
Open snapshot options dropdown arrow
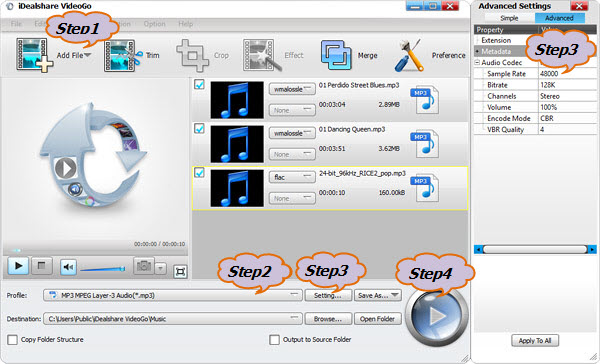tap(161, 268)
